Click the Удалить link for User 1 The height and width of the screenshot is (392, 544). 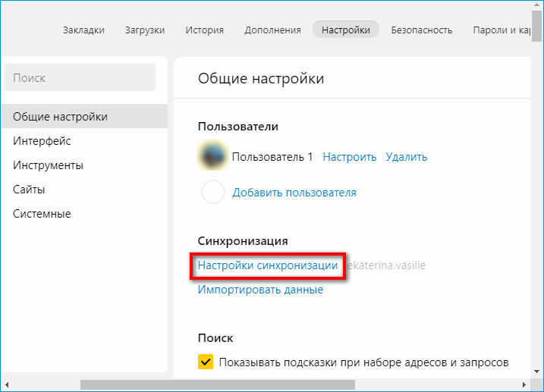tap(406, 157)
